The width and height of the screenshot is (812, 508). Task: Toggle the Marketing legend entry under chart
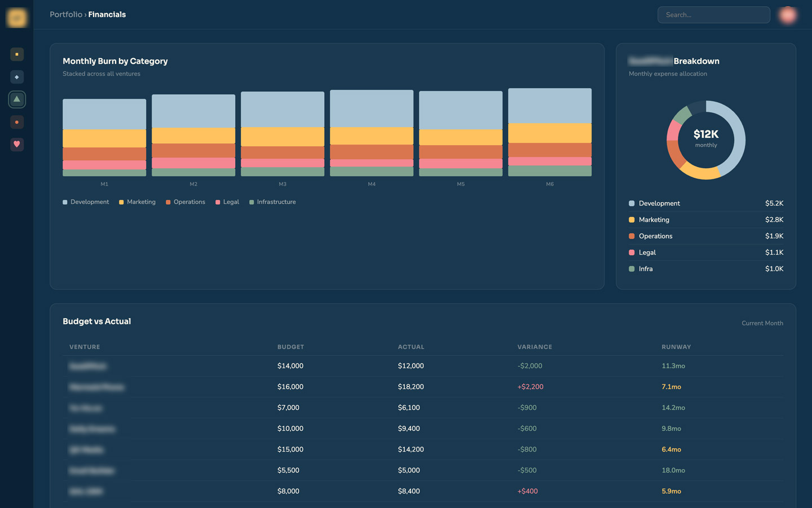click(137, 202)
